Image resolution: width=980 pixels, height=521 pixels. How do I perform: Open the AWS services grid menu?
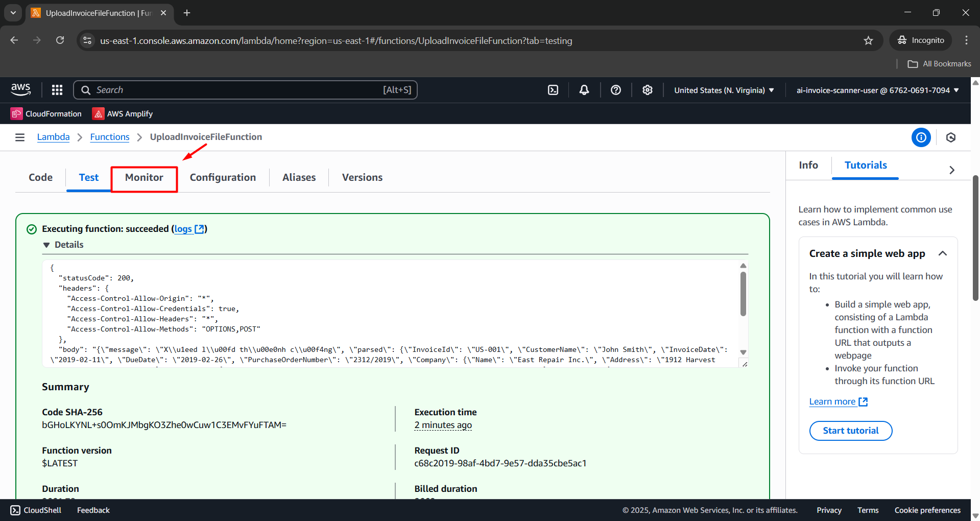pyautogui.click(x=57, y=90)
